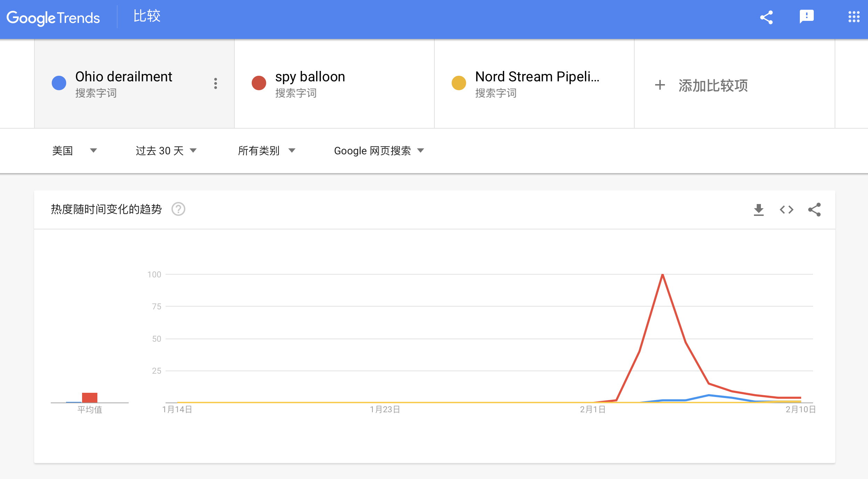Click the Google Trends logo link
The width and height of the screenshot is (868, 479).
[x=53, y=18]
